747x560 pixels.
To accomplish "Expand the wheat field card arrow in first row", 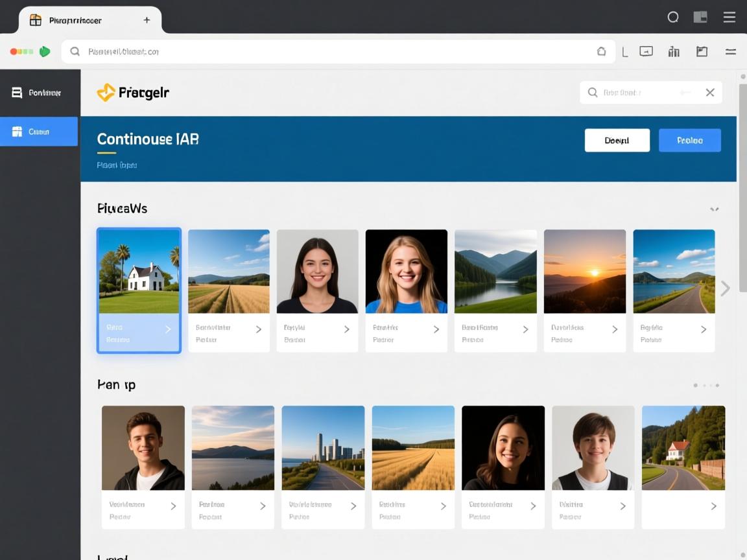I will point(258,329).
